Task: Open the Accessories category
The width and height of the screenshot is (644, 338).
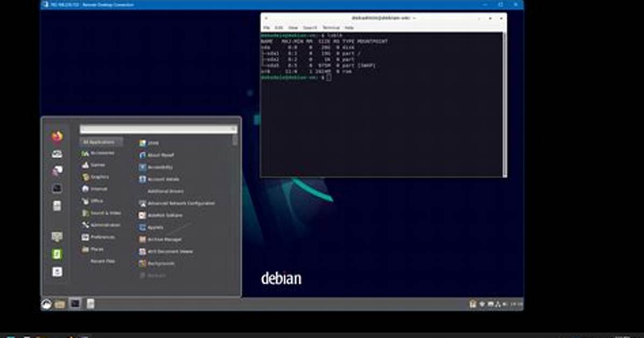Action: pyautogui.click(x=98, y=153)
